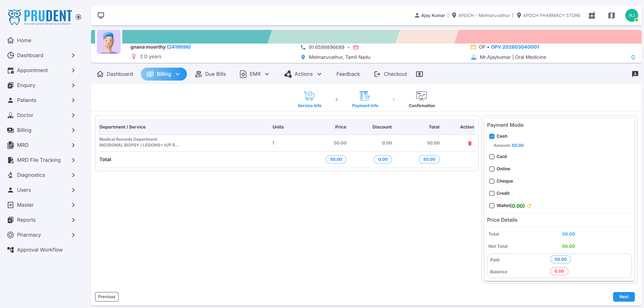Click the Next button
The height and width of the screenshot is (308, 644).
point(624,297)
